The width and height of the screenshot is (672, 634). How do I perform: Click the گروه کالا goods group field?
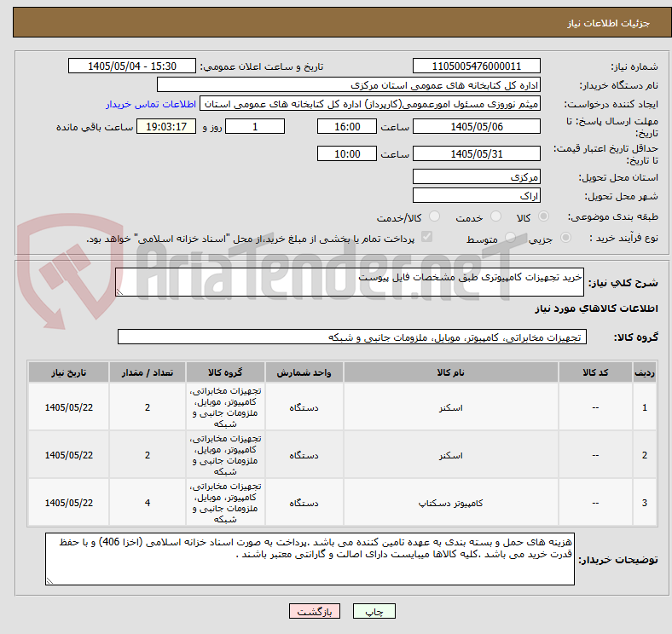coord(352,337)
